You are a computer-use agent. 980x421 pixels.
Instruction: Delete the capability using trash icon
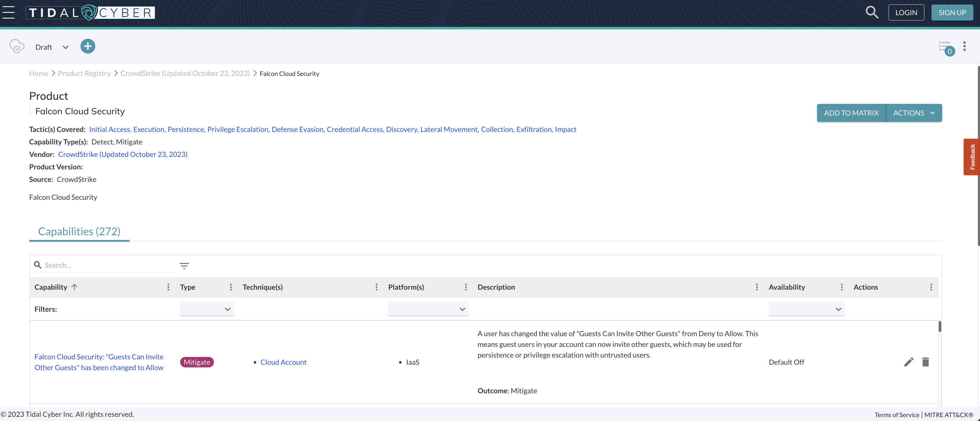click(925, 362)
